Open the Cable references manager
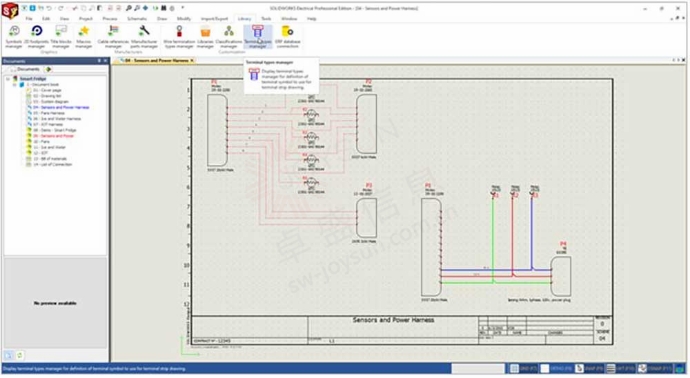The width and height of the screenshot is (690, 378). (x=113, y=36)
